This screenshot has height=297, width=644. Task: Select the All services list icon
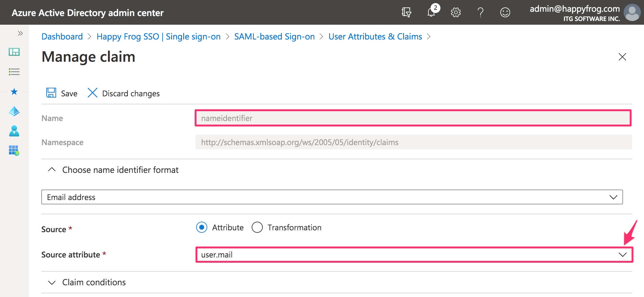[x=14, y=72]
